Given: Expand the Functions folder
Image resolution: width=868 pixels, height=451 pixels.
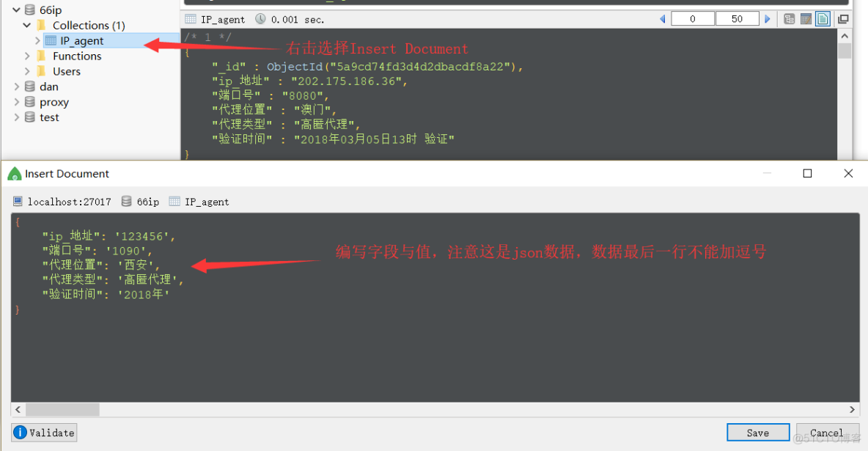Looking at the screenshot, I should pyautogui.click(x=26, y=56).
